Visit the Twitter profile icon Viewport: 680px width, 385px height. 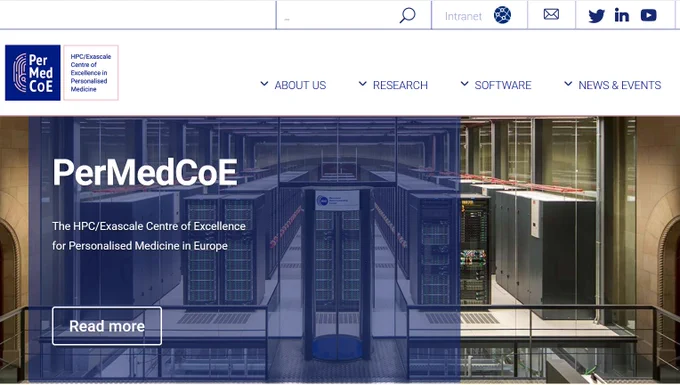click(x=596, y=16)
